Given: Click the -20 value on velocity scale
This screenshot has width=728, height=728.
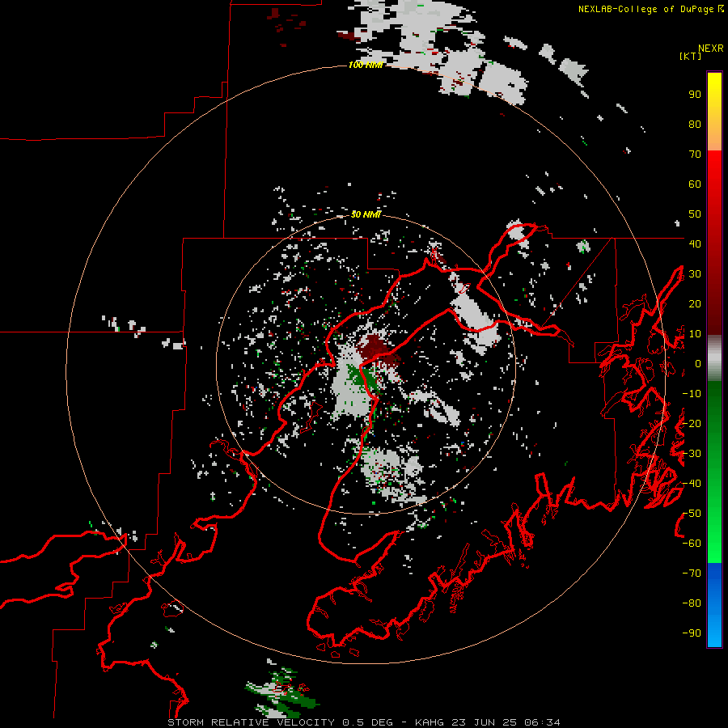Looking at the screenshot, I should pyautogui.click(x=692, y=423).
